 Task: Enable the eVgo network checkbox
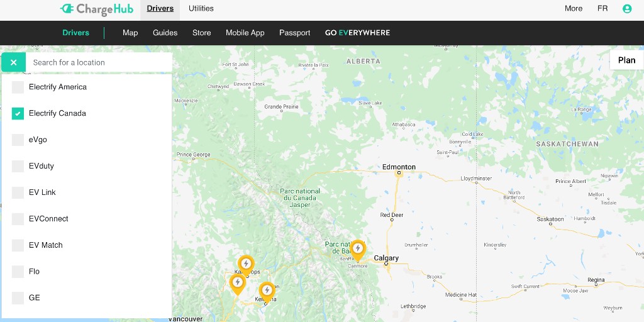tap(18, 140)
